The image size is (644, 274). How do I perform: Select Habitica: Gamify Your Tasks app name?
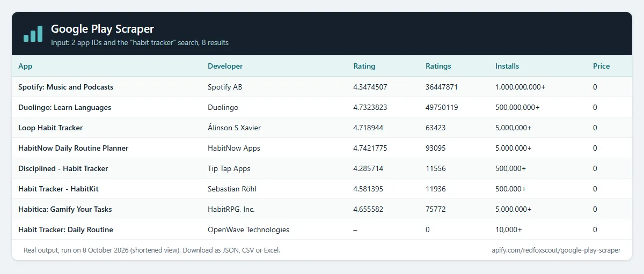pyautogui.click(x=65, y=209)
